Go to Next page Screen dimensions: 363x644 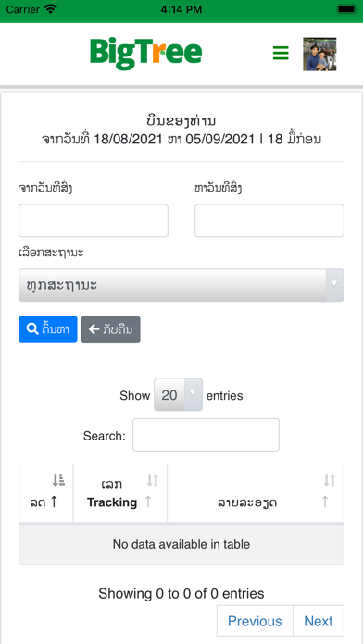[x=319, y=621]
